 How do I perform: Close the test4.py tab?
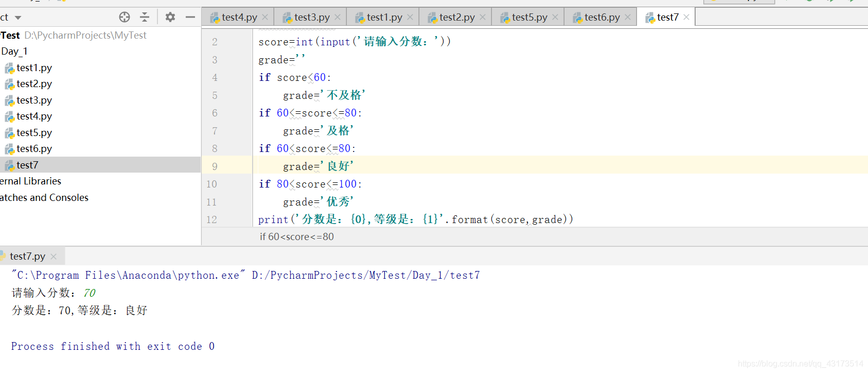pyautogui.click(x=265, y=17)
